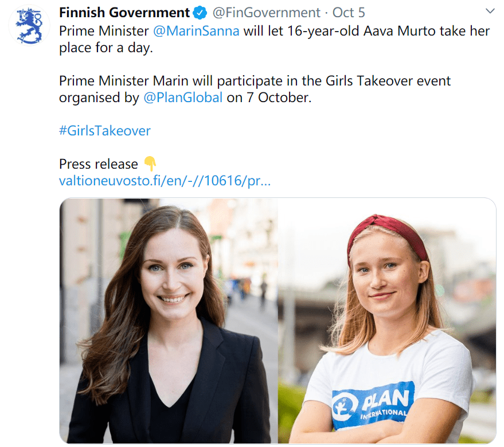The width and height of the screenshot is (504, 447).
Task: Visit the @MarinSanna mention
Action: pos(196,31)
